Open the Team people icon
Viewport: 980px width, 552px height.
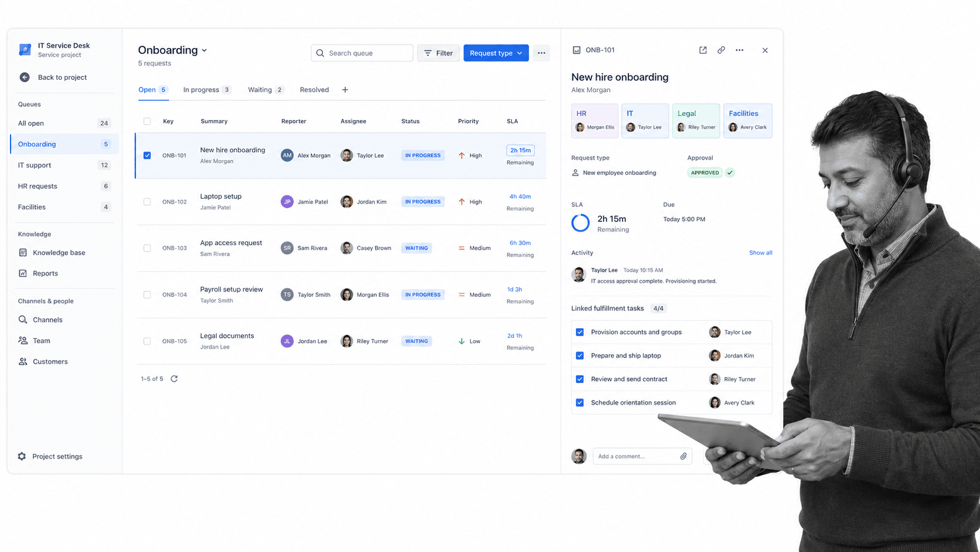click(x=23, y=341)
